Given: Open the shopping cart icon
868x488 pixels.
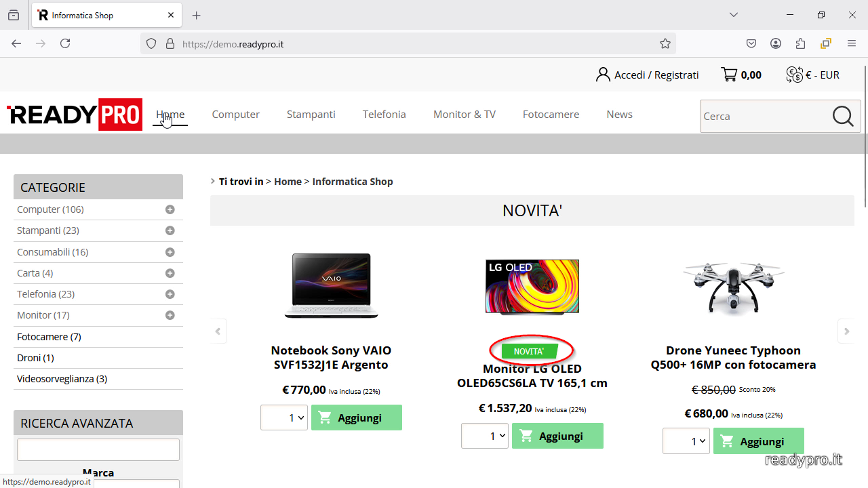Looking at the screenshot, I should coord(730,75).
